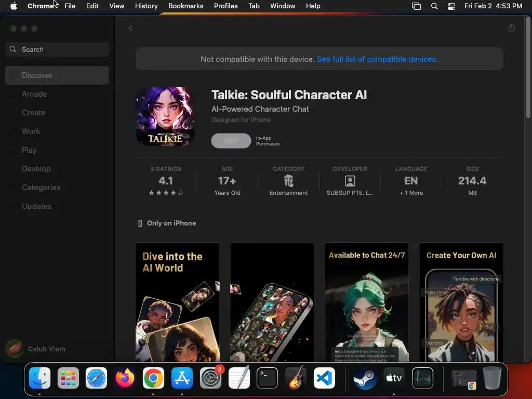Click the EN language info
Image resolution: width=532 pixels, height=399 pixels.
click(x=411, y=181)
